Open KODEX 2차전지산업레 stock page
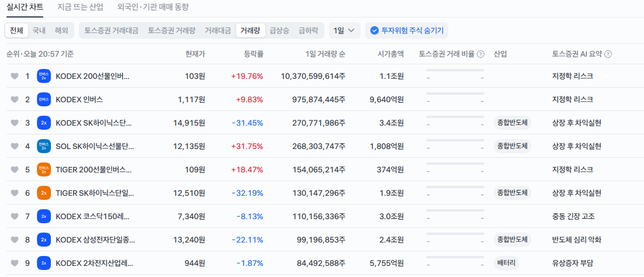644x277 pixels. (x=95, y=263)
